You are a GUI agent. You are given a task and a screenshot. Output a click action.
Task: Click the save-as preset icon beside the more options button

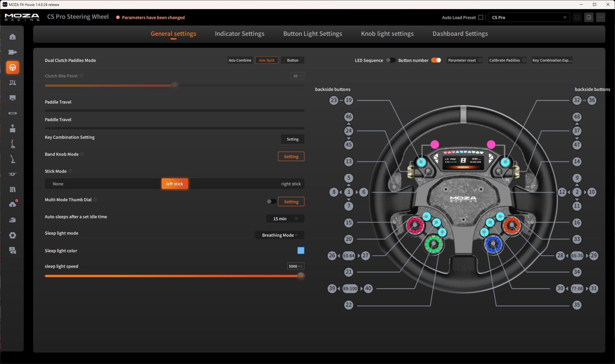589,18
